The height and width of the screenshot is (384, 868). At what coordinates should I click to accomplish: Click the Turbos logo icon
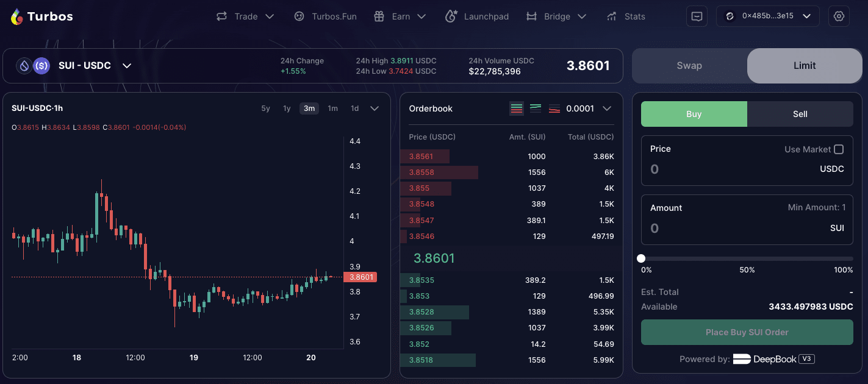pos(17,16)
